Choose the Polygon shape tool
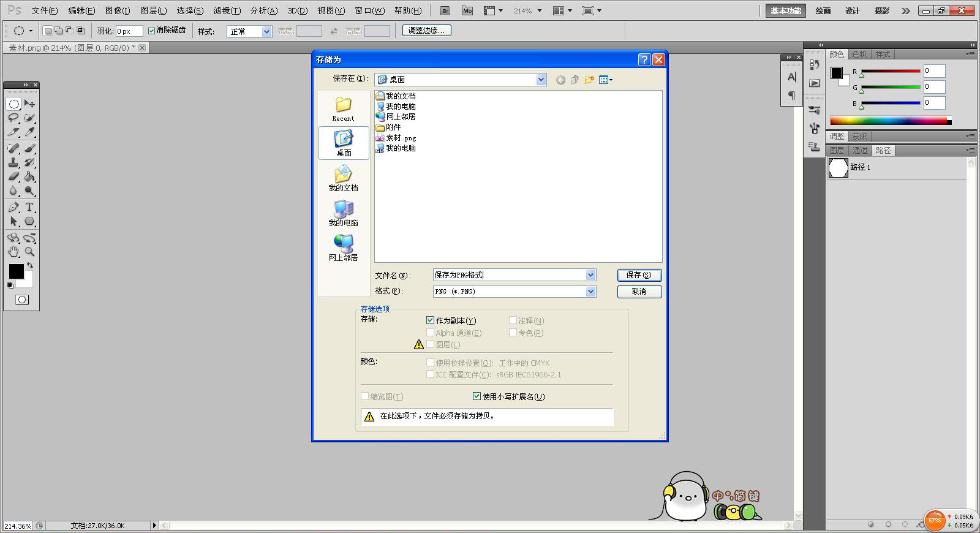 29,221
